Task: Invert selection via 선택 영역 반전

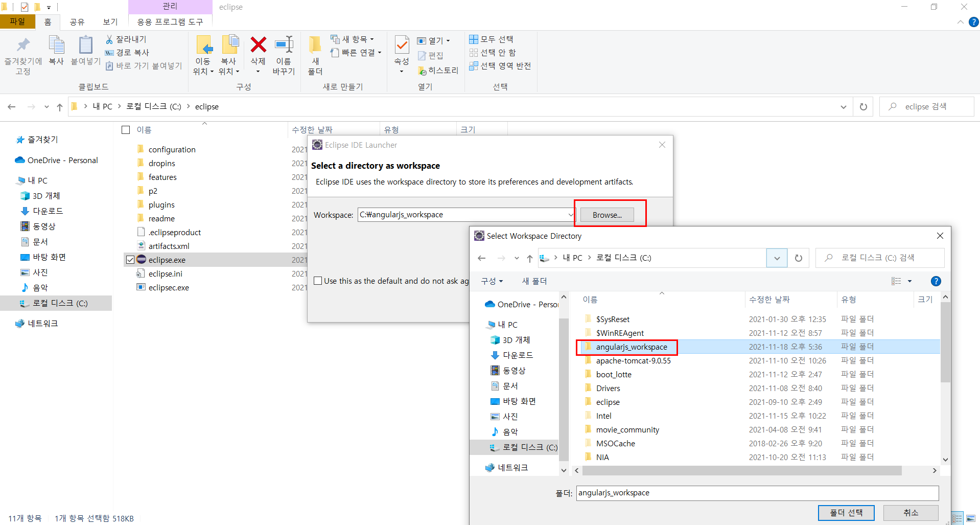Action: pos(500,66)
